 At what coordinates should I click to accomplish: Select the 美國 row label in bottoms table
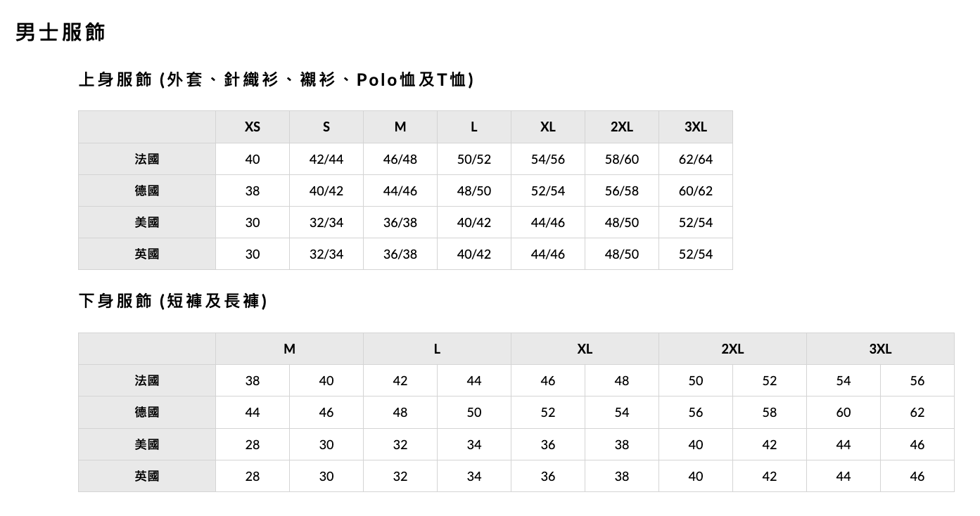[147, 444]
